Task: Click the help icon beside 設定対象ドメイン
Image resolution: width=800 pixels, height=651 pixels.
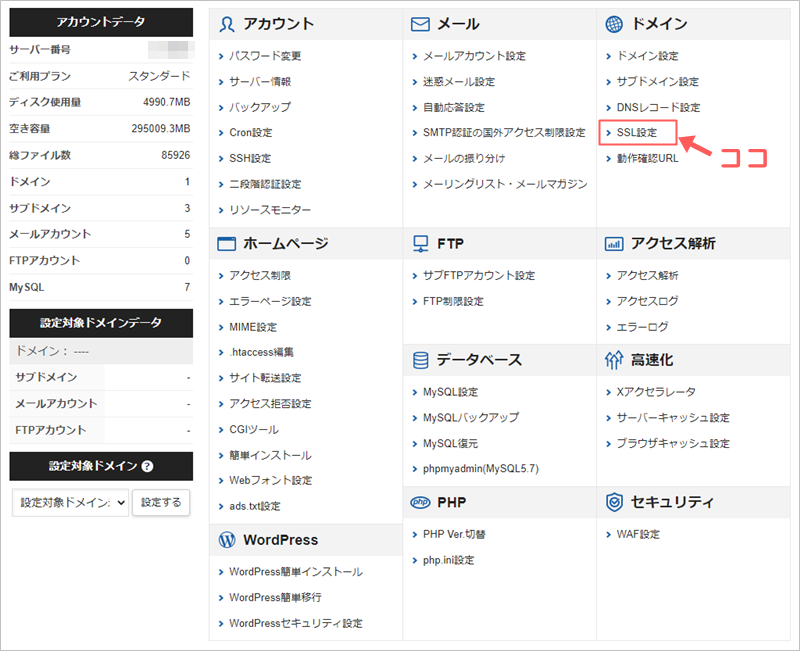Action: tap(147, 467)
